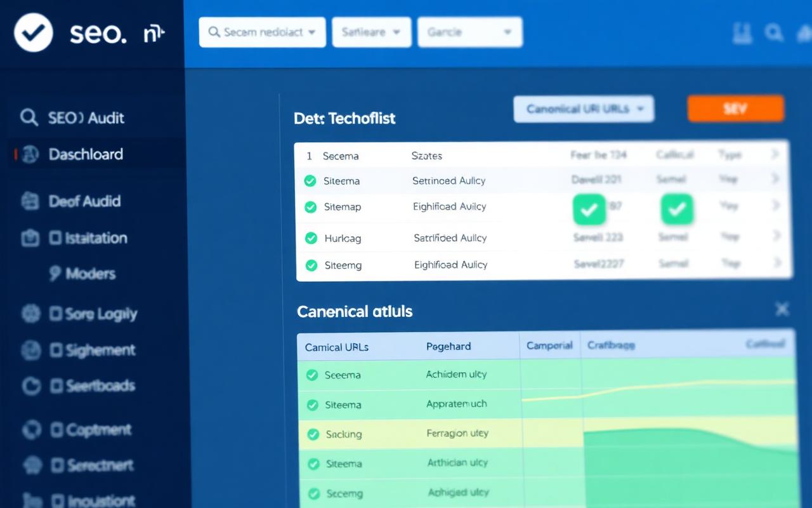Open SEO Audit in the sidebar
This screenshot has width=812, height=508.
point(86,117)
